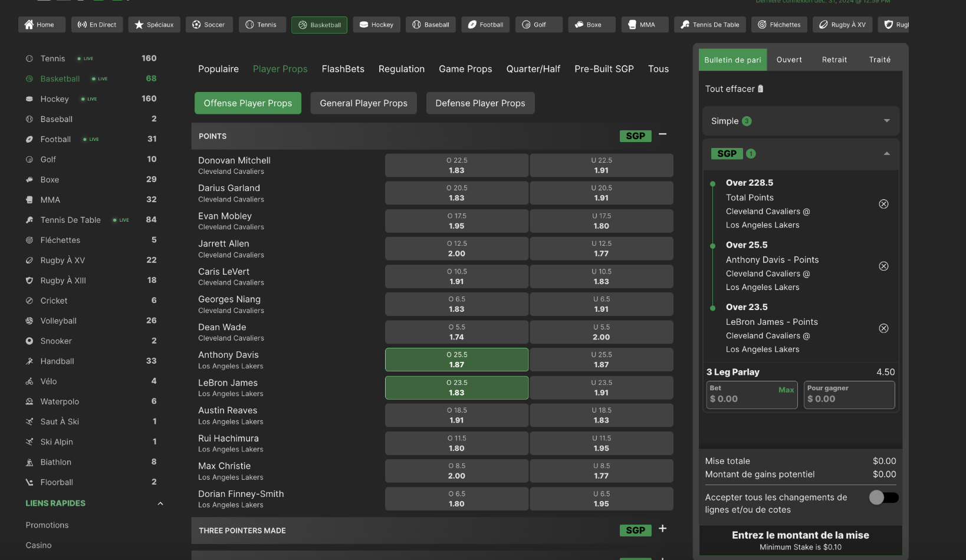The width and height of the screenshot is (966, 560).
Task: Expand the Simple bets dropdown
Action: point(886,121)
